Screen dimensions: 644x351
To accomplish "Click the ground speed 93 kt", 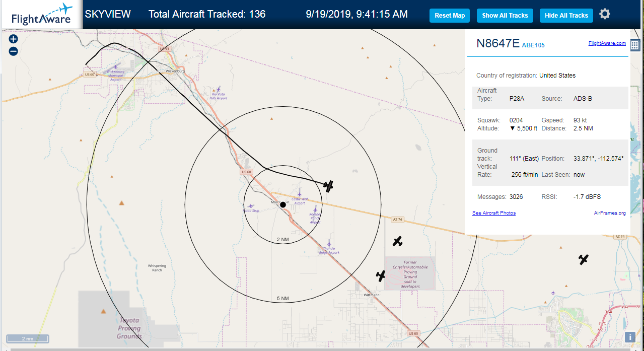I will pos(580,120).
